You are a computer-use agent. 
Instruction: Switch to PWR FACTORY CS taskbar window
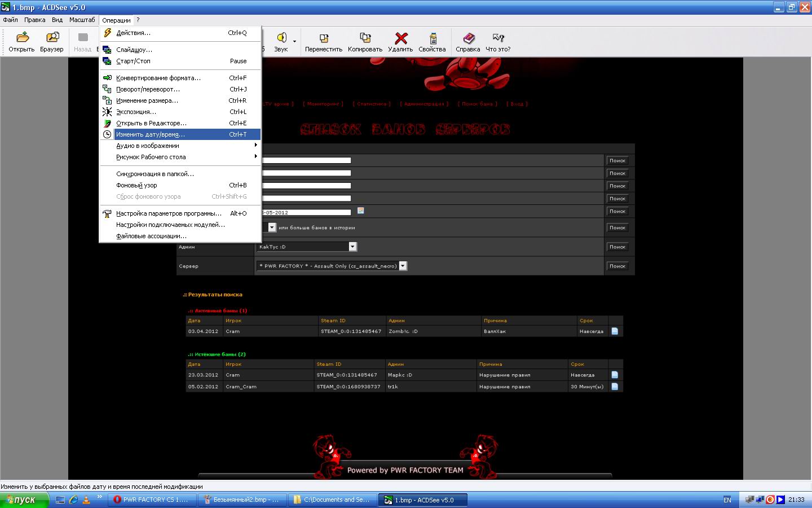[x=154, y=500]
